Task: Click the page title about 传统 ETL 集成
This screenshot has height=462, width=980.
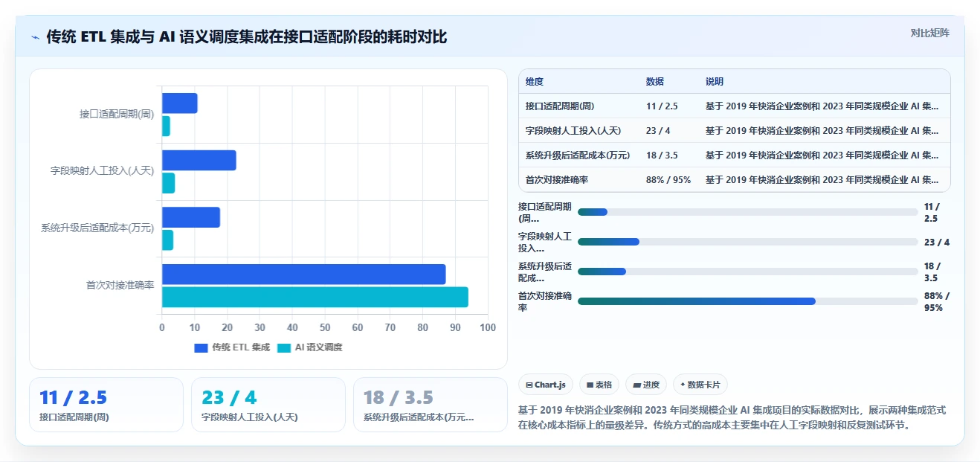Action: tap(247, 36)
